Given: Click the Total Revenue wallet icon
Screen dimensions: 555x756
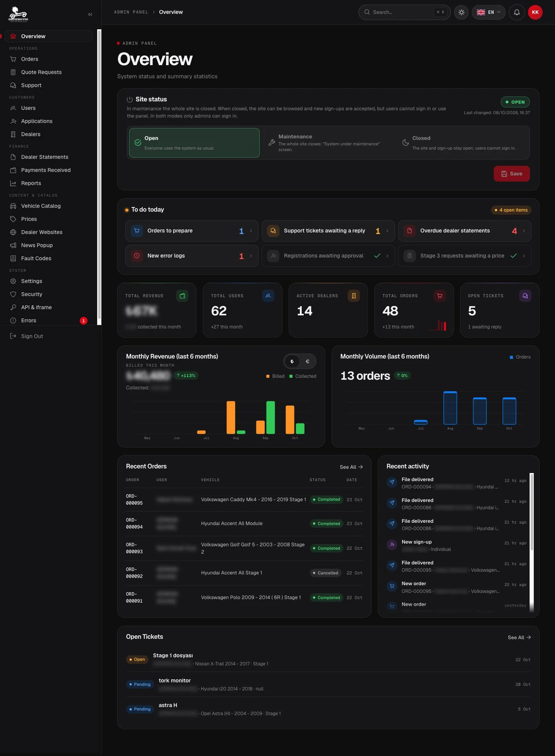Looking at the screenshot, I should pos(182,296).
